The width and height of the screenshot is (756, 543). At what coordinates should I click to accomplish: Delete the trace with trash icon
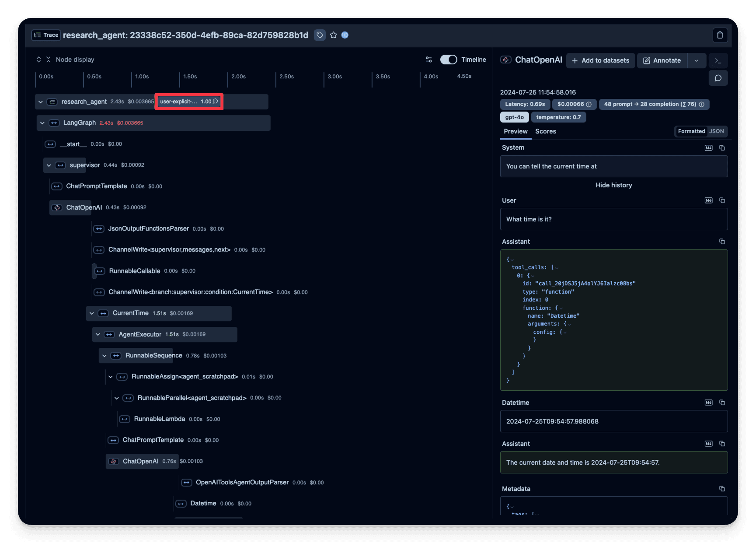720,35
